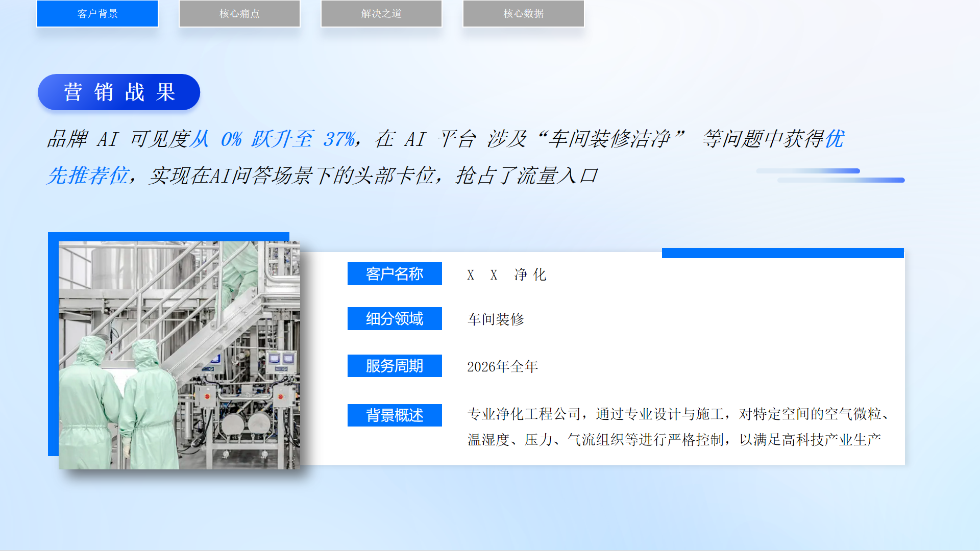
Task: Click the line starting 温湿度、压力
Action: [x=674, y=440]
